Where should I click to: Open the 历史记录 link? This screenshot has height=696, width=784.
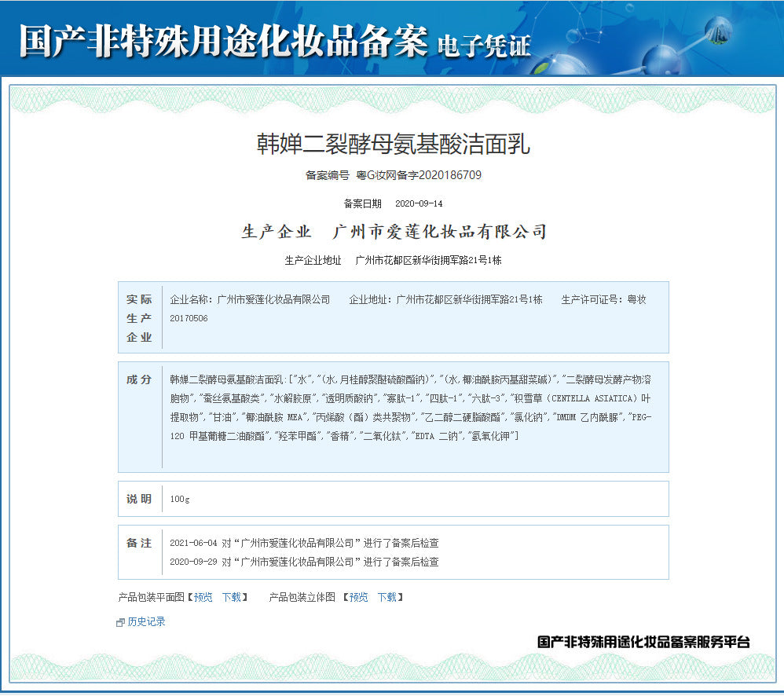point(147,621)
